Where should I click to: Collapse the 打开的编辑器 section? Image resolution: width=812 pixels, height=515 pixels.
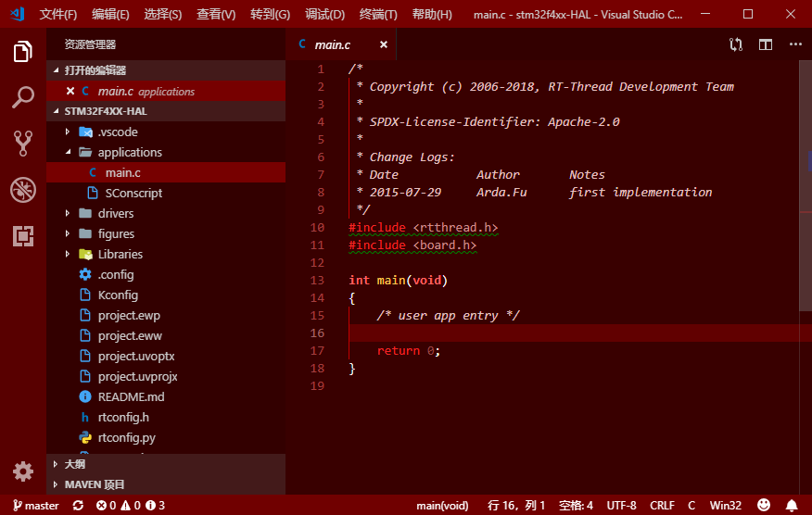[166, 70]
